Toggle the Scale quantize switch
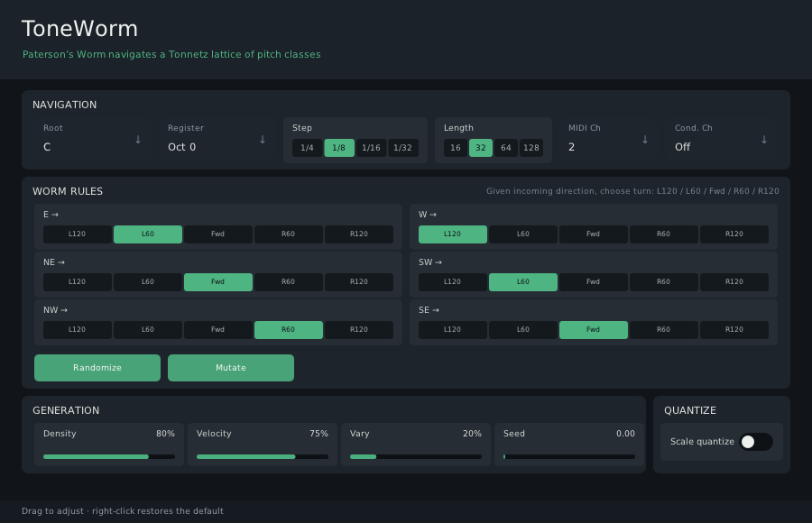 click(x=756, y=442)
